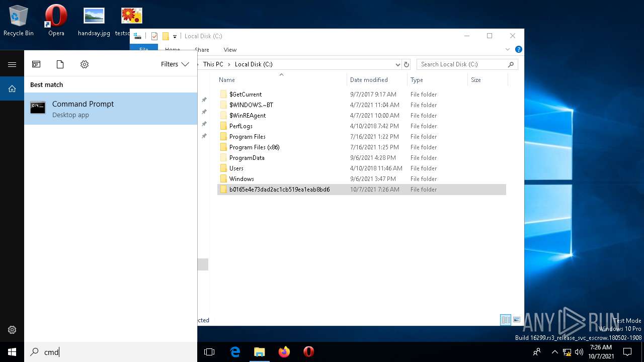Launch Microsoft Edge from the taskbar
644x362 pixels.
tap(235, 352)
